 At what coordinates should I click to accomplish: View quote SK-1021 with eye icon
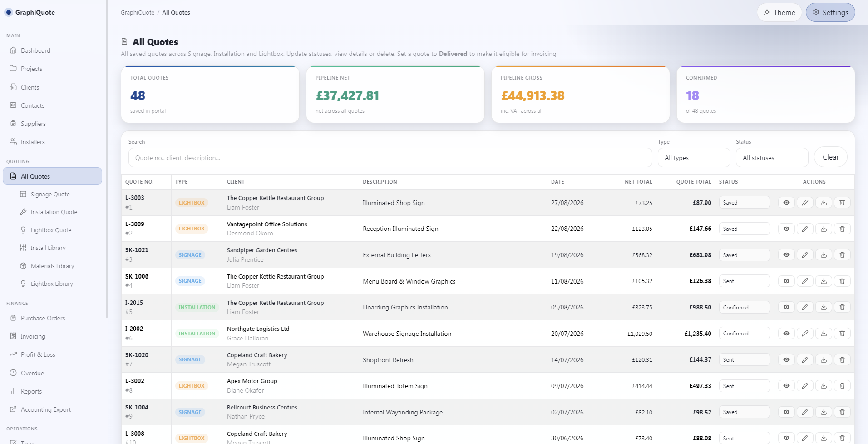pos(786,255)
